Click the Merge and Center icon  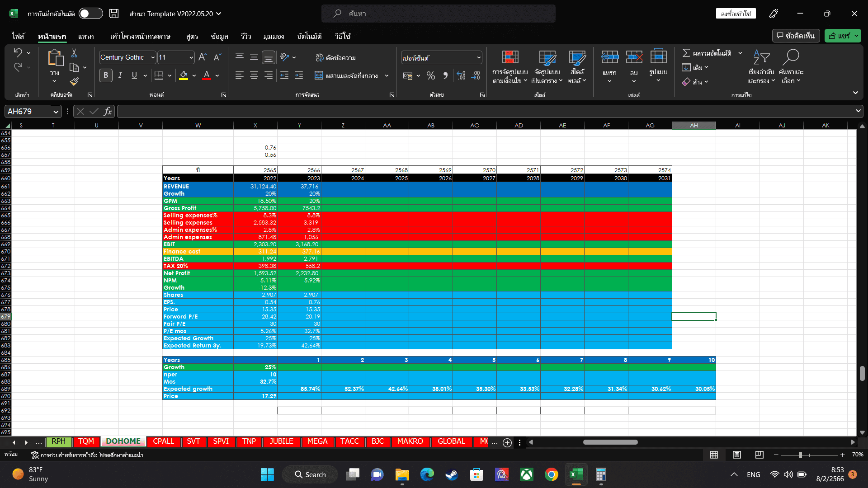(319, 75)
